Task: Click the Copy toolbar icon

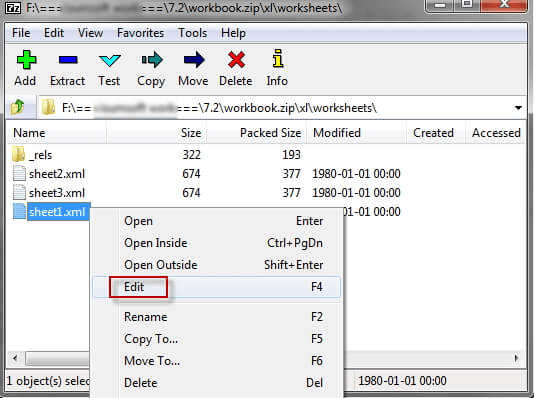Action: point(152,60)
